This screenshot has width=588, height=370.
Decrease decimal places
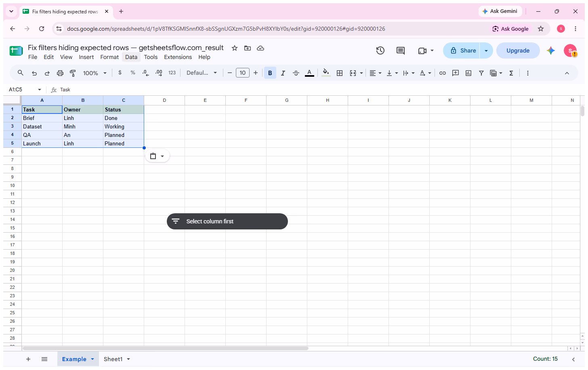(x=146, y=73)
